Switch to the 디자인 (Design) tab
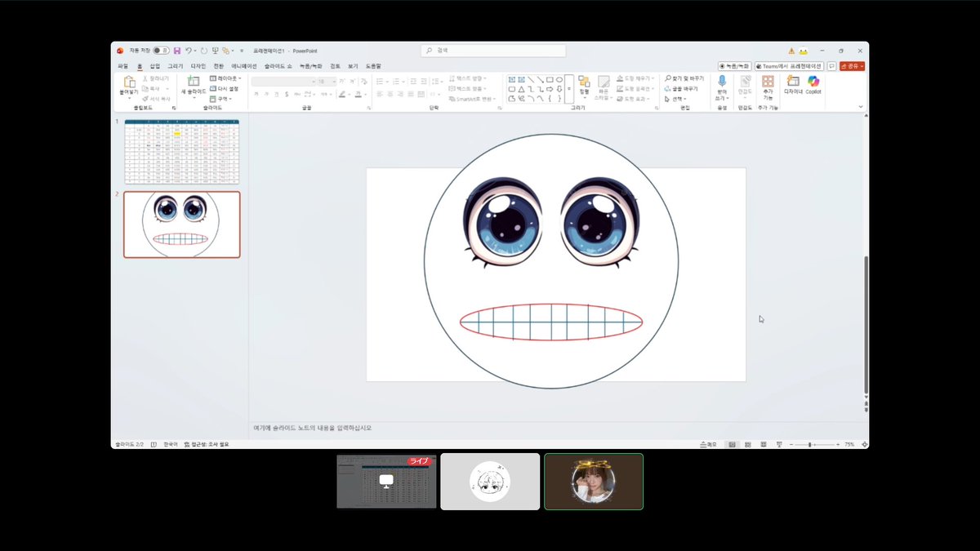980x551 pixels. tap(198, 66)
